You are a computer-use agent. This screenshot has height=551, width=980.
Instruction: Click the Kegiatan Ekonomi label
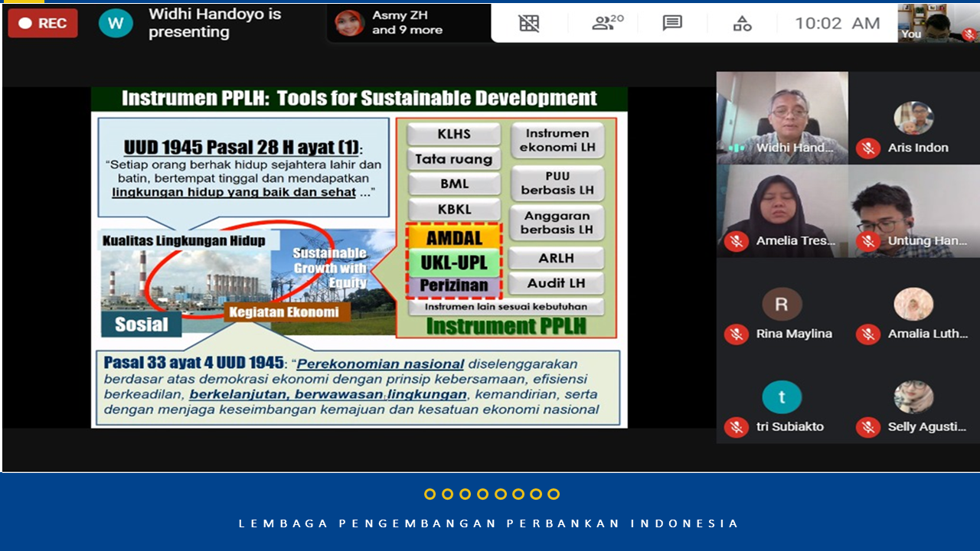click(x=287, y=312)
